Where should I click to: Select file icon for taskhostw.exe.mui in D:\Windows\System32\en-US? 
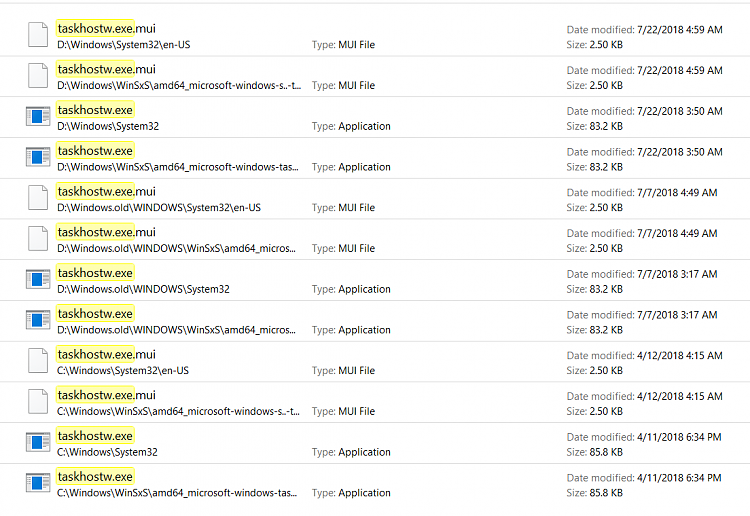[x=38, y=34]
